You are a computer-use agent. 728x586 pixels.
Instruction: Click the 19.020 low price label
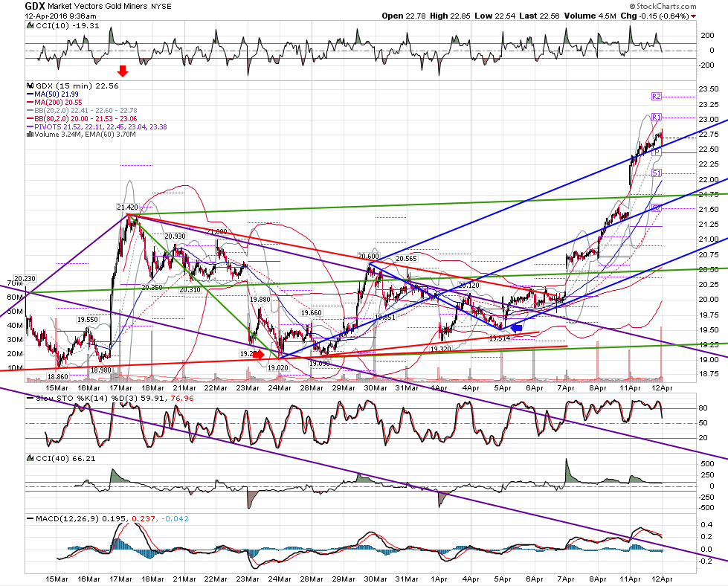277,367
